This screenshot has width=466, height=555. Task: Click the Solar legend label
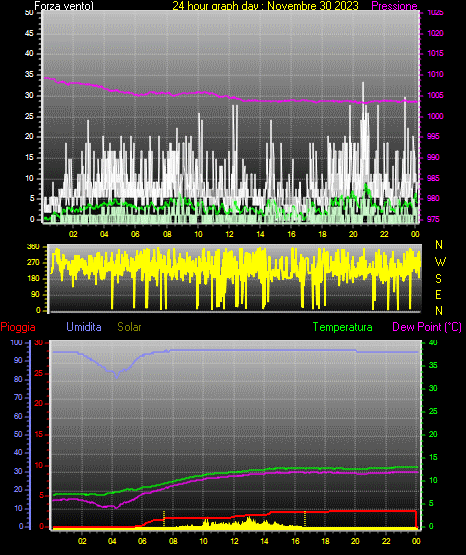(x=129, y=327)
